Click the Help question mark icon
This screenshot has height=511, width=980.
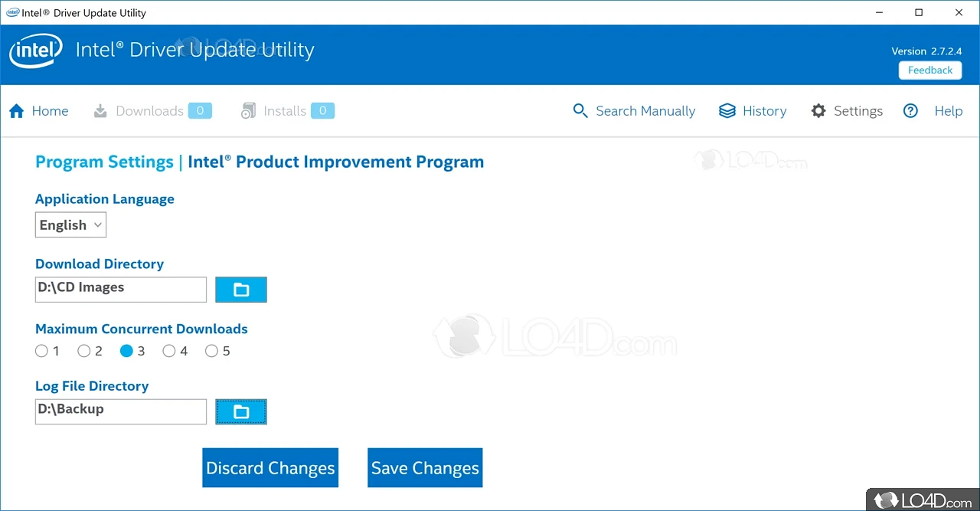point(910,111)
